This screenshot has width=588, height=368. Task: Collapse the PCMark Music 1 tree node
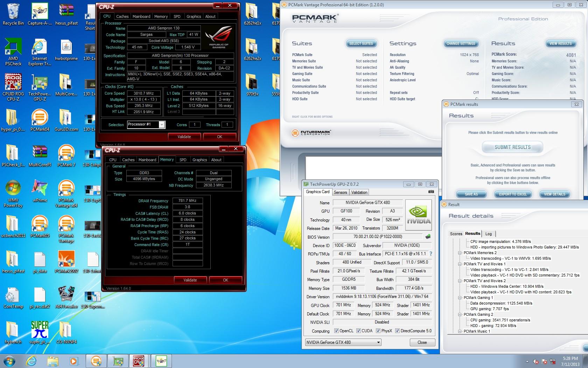coord(460,331)
